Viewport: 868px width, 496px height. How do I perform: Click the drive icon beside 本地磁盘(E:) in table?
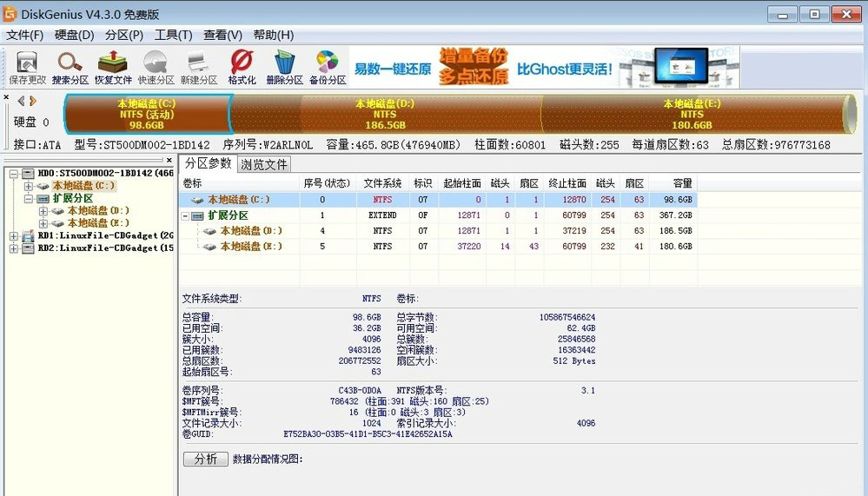pos(209,247)
